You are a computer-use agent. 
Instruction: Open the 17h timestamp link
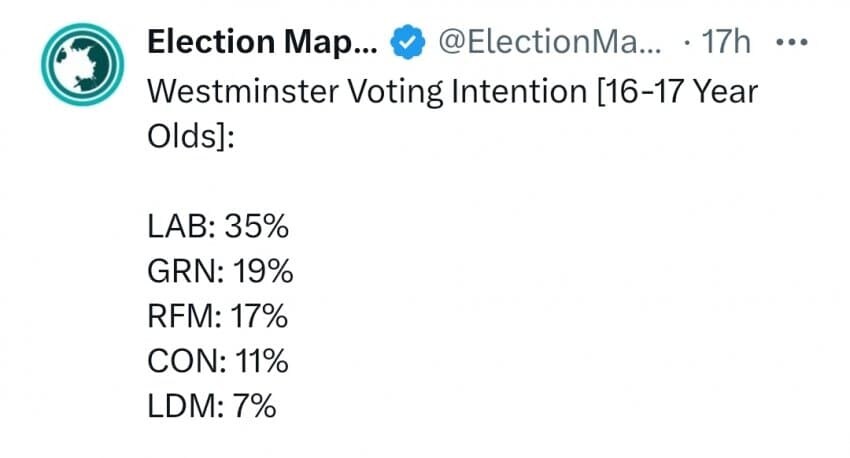click(x=726, y=42)
